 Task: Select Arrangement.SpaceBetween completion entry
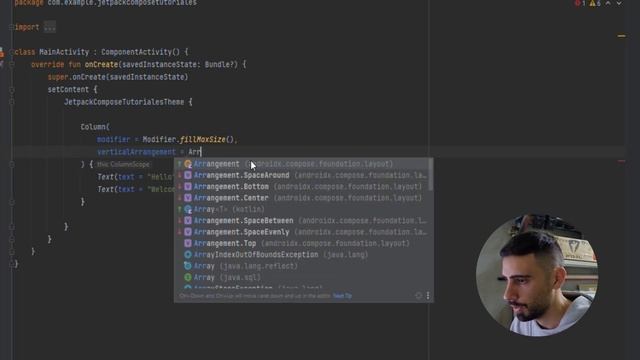tap(302, 221)
